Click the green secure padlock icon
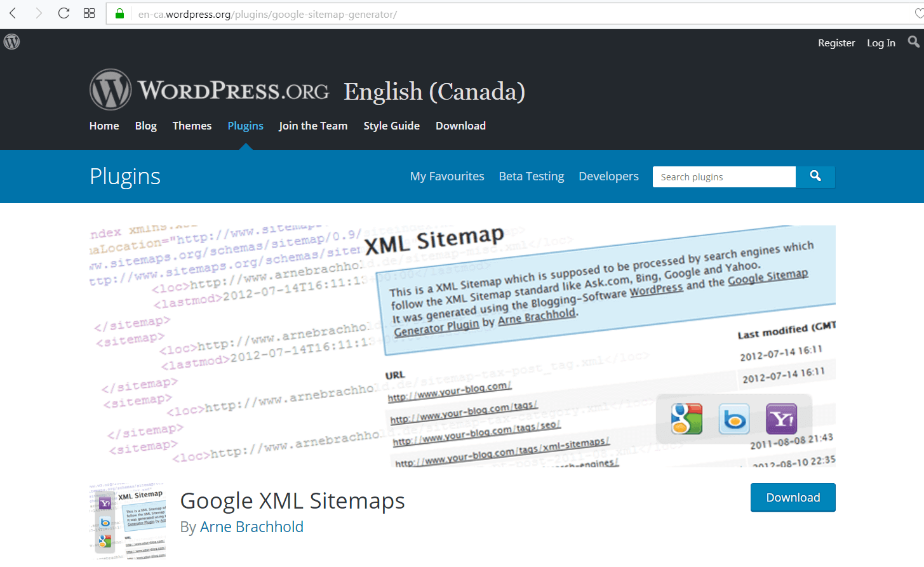924x567 pixels. point(119,13)
